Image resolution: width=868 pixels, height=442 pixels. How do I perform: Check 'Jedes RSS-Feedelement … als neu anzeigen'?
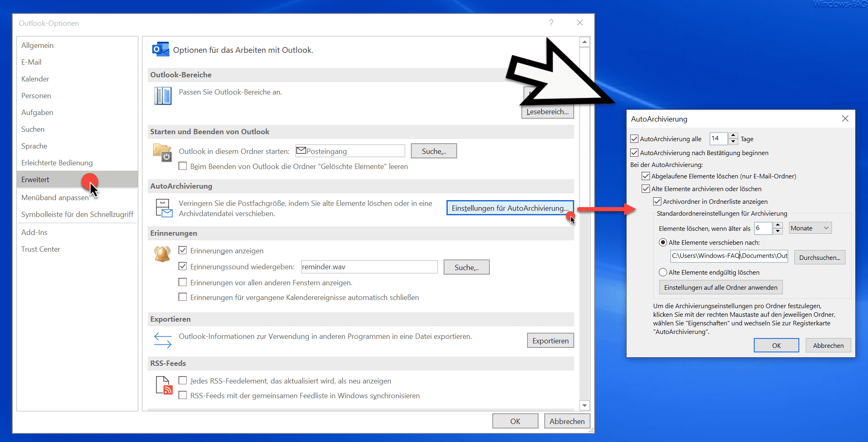183,381
